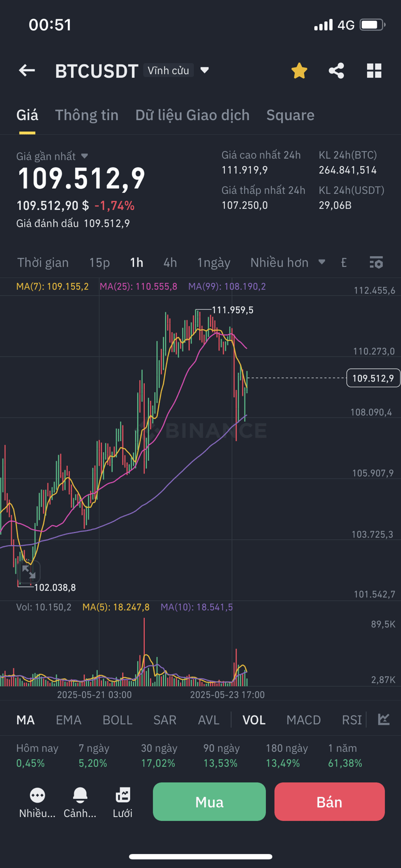Open the indicator settings chart icon
Viewport: 401px width, 868px height.
click(x=384, y=719)
